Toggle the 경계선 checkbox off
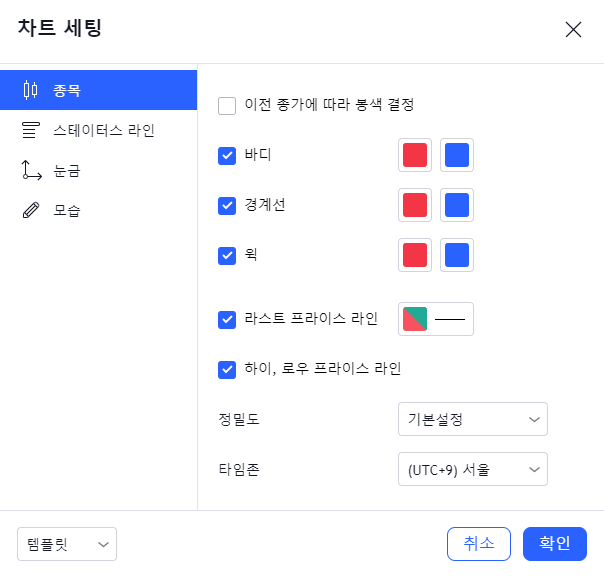604x576 pixels. (227, 205)
